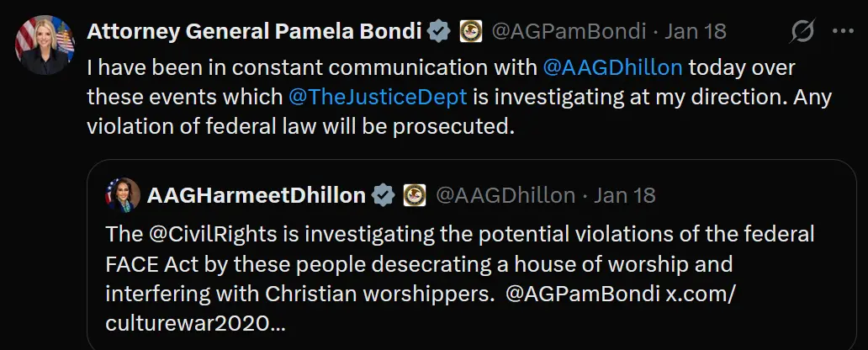Open the Attorney General Pamela Bondi display name
Image resolution: width=868 pixels, height=350 pixels.
[253, 32]
